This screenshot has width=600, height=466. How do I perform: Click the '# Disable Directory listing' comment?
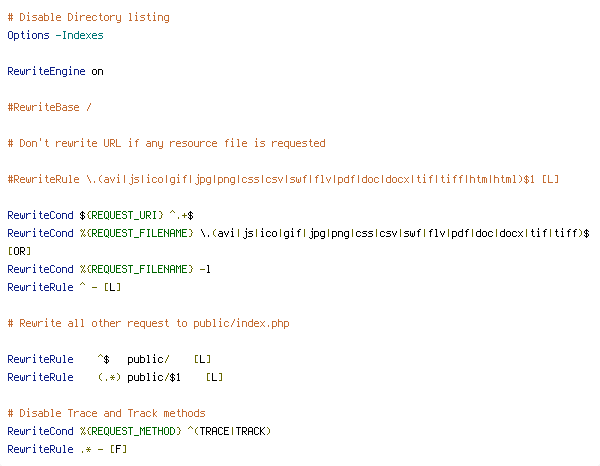pos(88,17)
